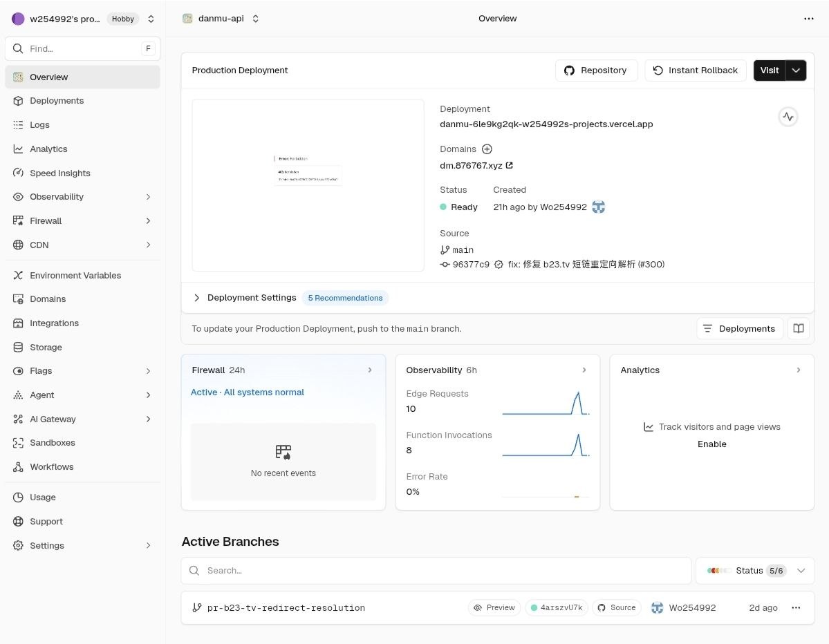829x644 pixels.
Task: Click Instant Rollback button
Action: tap(696, 70)
